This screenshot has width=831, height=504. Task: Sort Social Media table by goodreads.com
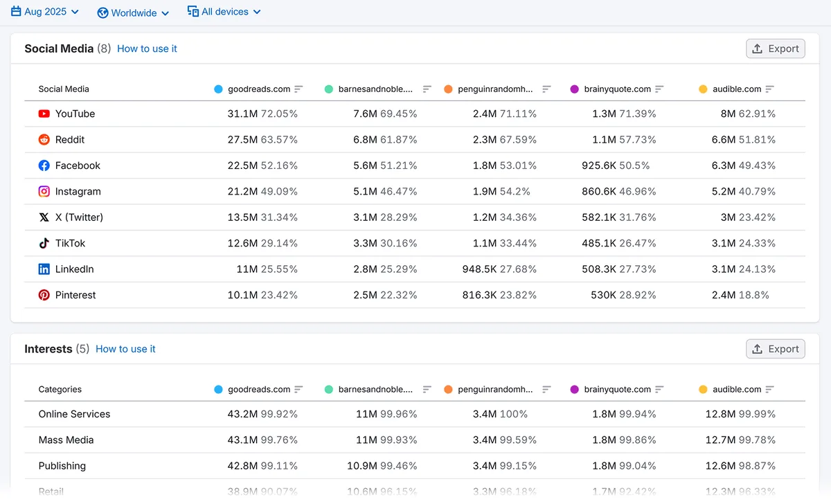pyautogui.click(x=298, y=89)
